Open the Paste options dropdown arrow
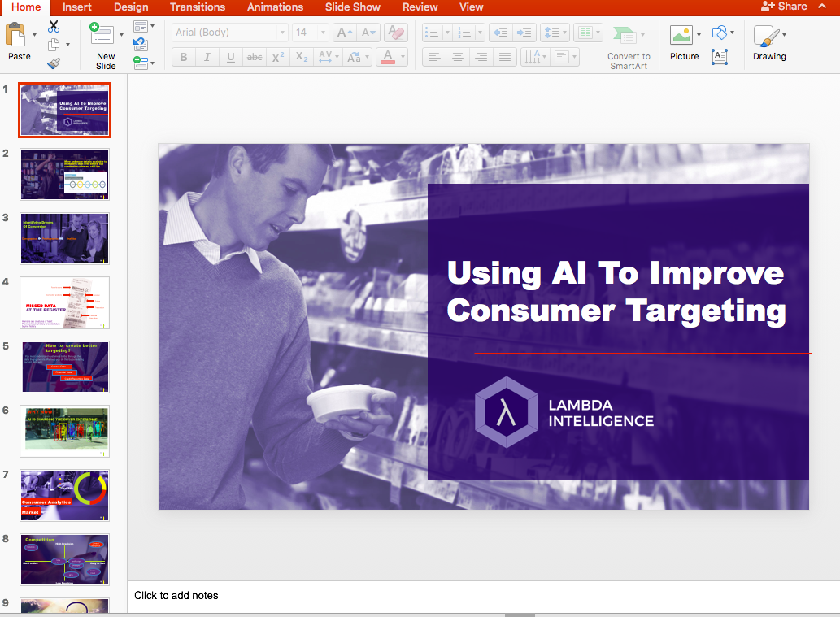 (35, 35)
